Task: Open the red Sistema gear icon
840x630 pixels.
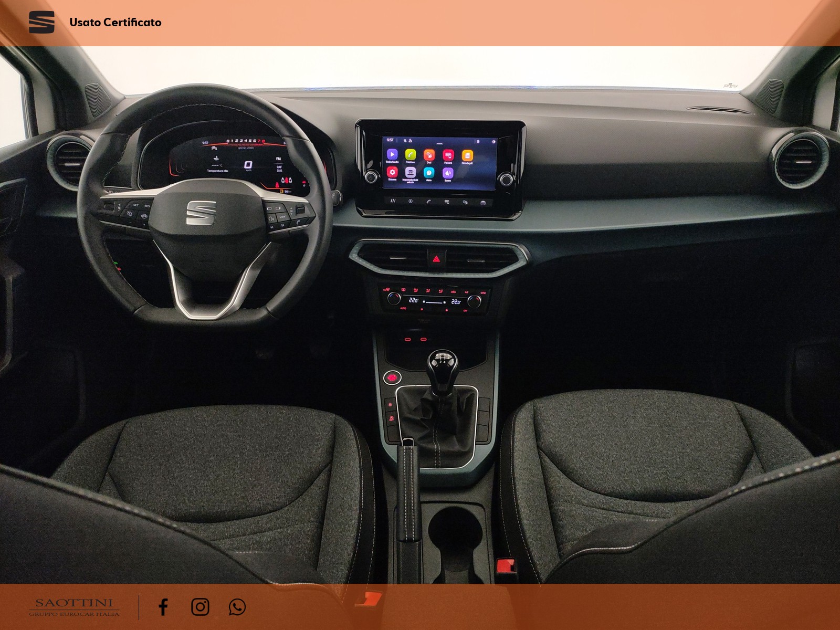Action: pos(392,172)
